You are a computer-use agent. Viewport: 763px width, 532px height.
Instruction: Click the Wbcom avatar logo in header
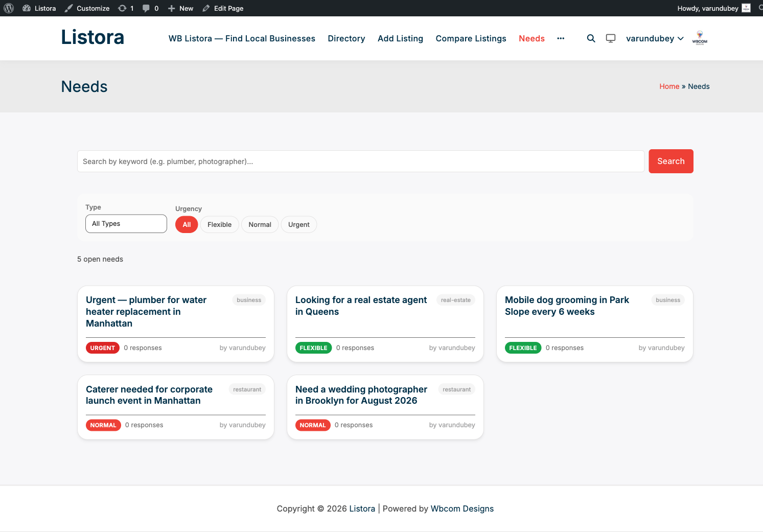[x=700, y=38]
